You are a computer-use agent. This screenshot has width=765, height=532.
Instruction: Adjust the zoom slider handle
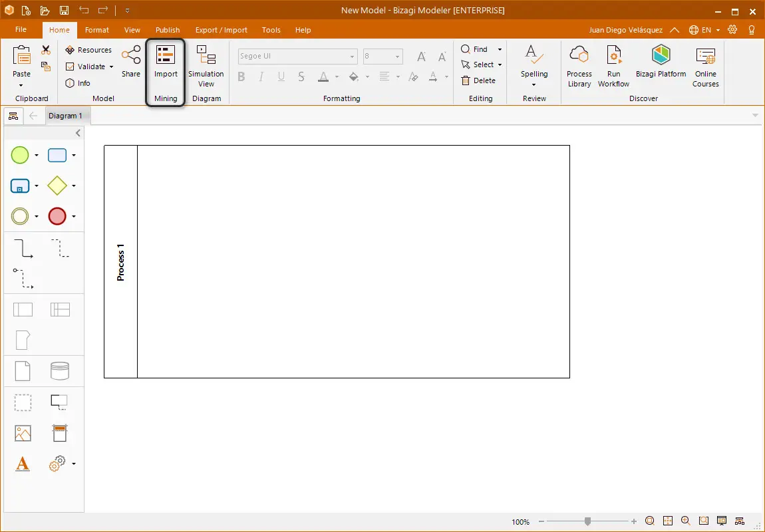pyautogui.click(x=587, y=521)
